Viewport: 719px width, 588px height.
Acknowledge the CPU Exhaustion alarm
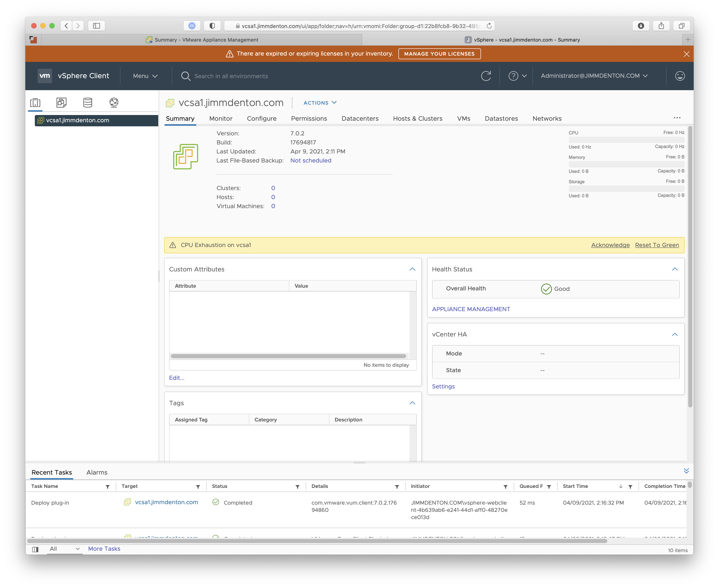(610, 245)
